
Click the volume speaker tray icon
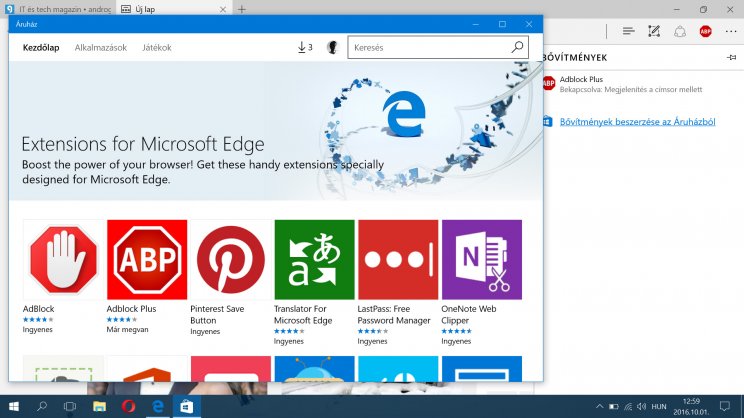pos(642,407)
